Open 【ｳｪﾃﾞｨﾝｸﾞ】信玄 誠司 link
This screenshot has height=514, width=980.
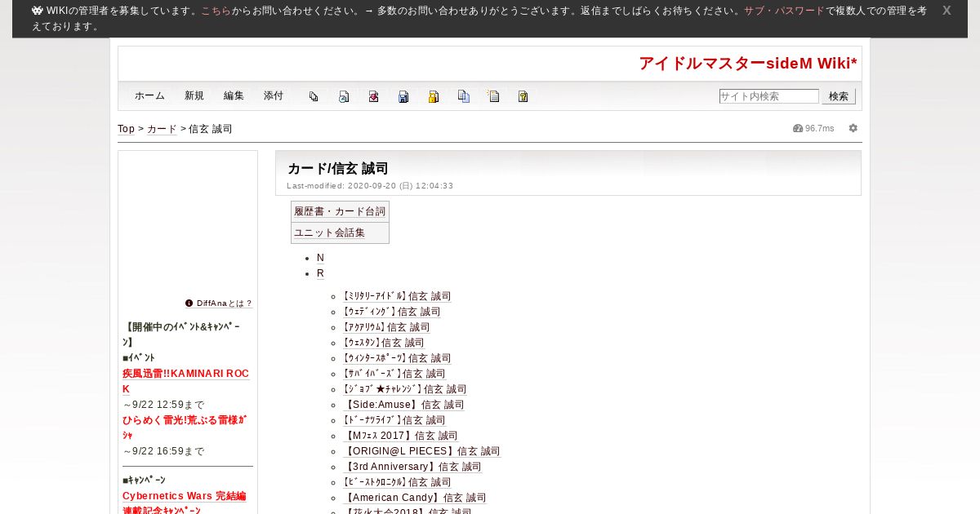pos(391,312)
